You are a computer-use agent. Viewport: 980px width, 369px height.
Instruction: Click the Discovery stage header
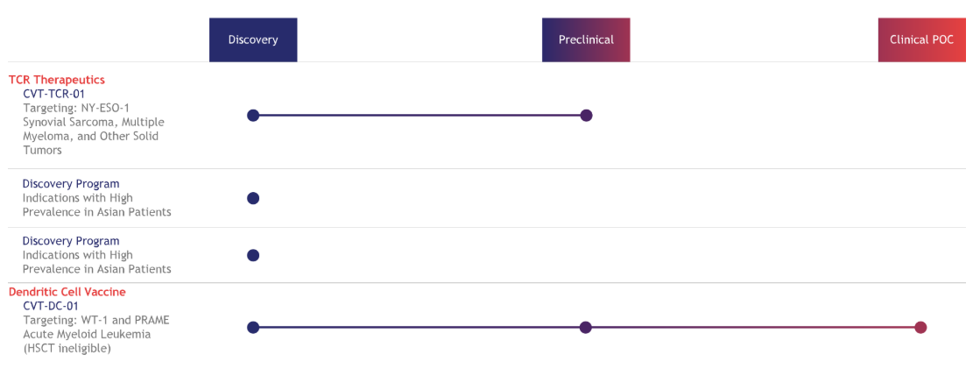tap(253, 39)
